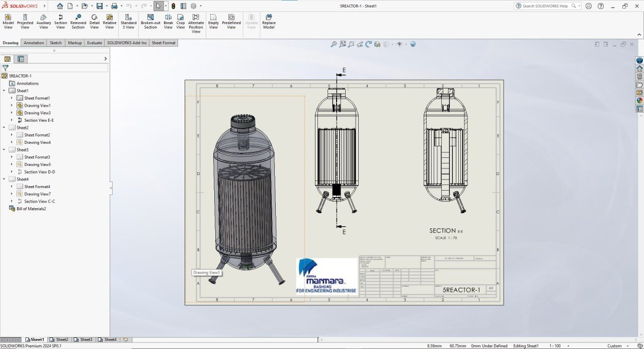The image size is (644, 349).
Task: Toggle the Hide/Show Items eye icon
Action: tap(399, 44)
